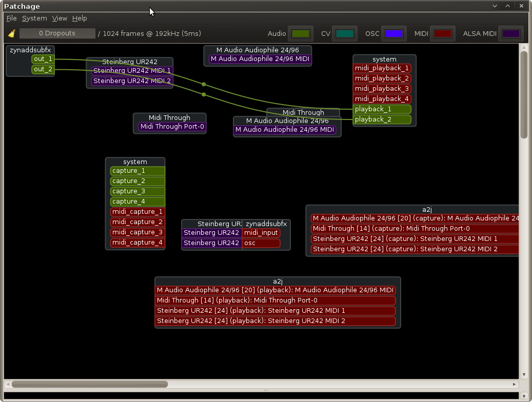Click the broom clear-dropouts icon
This screenshot has width=532, height=402.
(x=12, y=34)
